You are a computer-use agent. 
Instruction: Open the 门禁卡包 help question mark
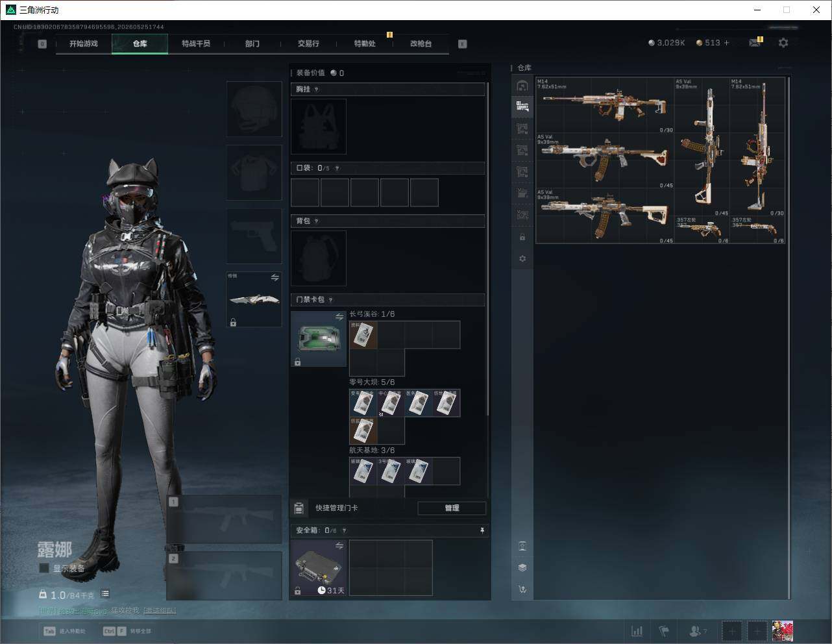(330, 300)
